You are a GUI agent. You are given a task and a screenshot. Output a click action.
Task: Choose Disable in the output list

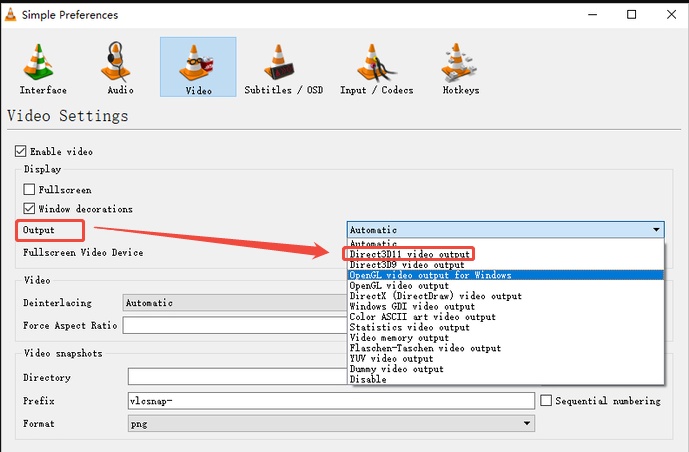(505, 379)
